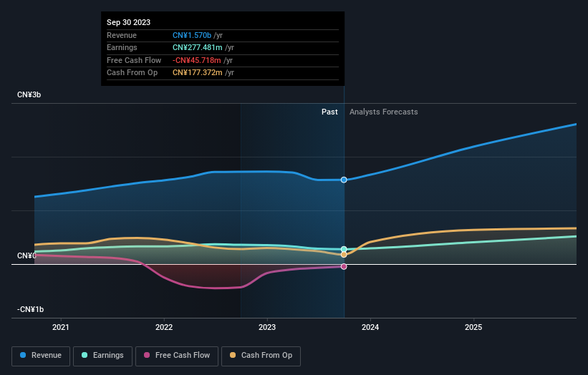Click the 2023 x-axis label
588x375 pixels.
267,327
